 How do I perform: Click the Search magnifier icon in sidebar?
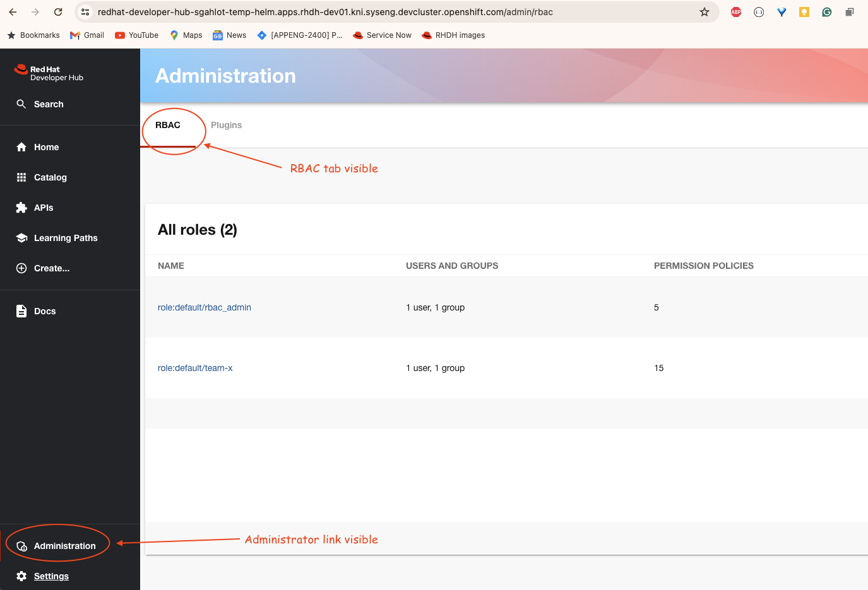[x=21, y=104]
